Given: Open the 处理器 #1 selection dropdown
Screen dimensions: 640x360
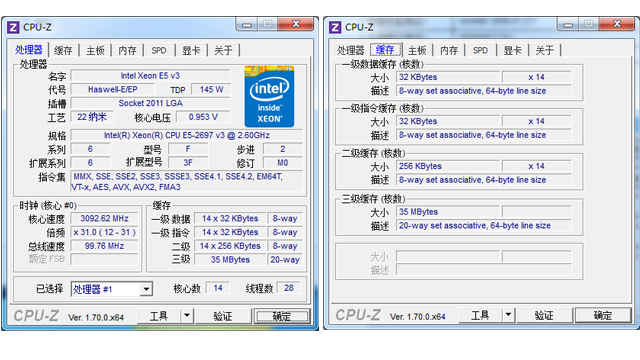Looking at the screenshot, I should click(x=112, y=289).
